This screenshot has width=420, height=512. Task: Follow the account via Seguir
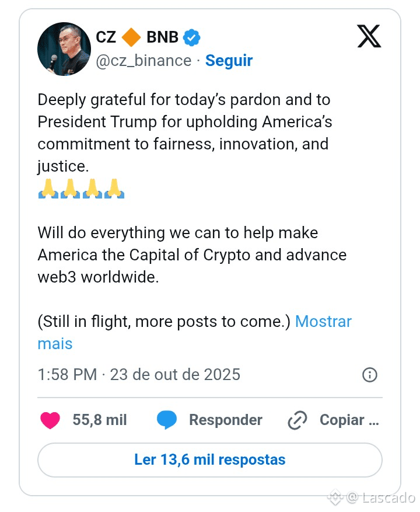(229, 61)
